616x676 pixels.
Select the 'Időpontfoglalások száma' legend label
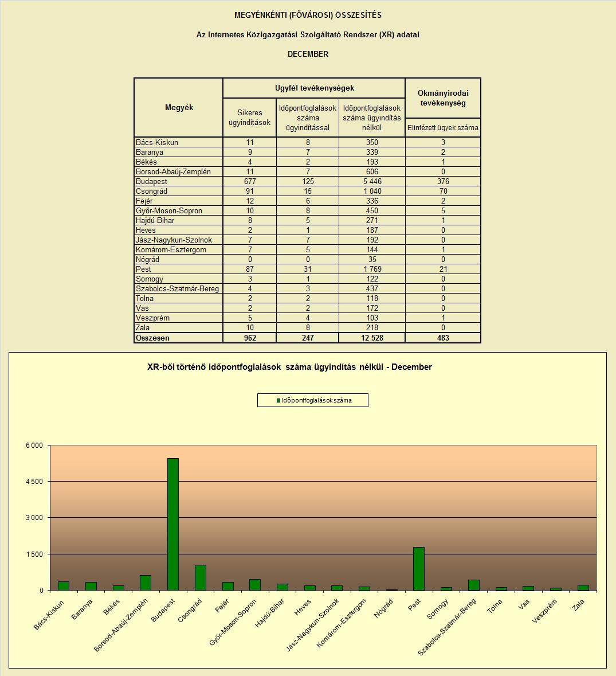[317, 401]
